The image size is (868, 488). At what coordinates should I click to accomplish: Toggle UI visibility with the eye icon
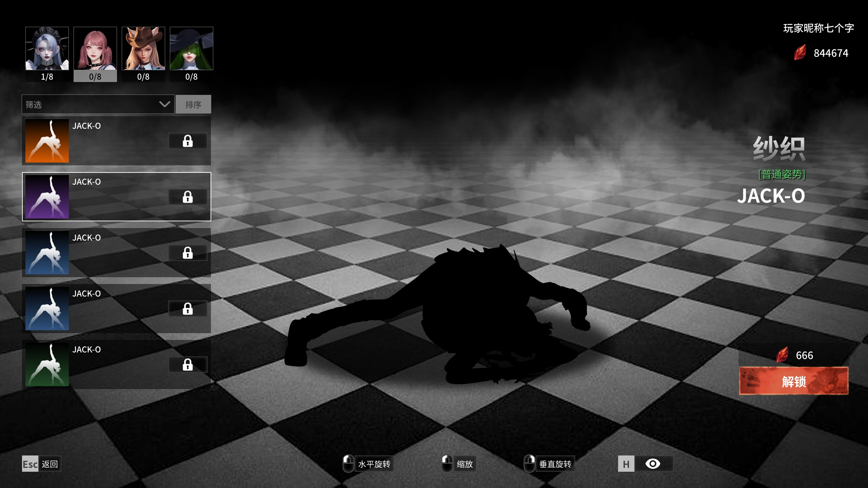652,464
